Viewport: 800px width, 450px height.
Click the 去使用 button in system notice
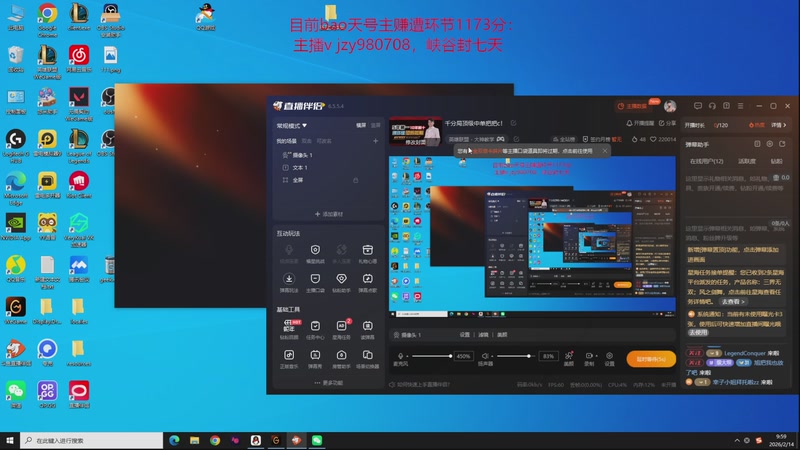698,333
